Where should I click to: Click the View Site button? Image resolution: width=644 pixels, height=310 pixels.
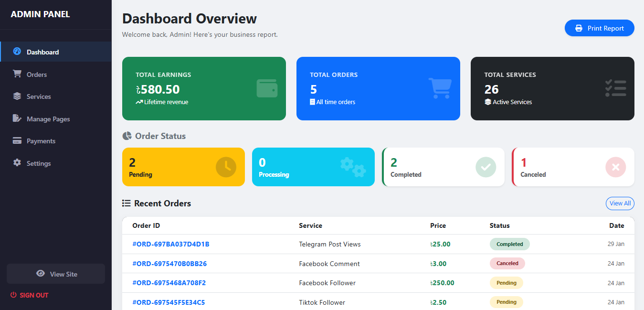56,274
